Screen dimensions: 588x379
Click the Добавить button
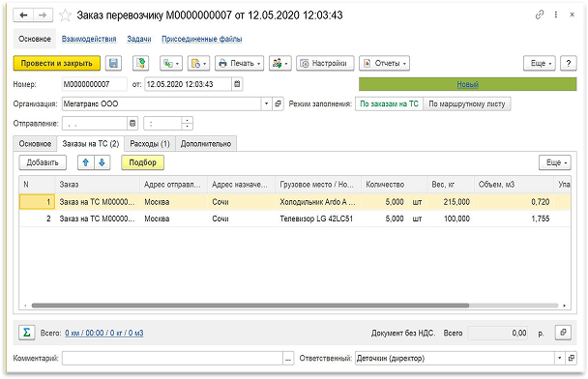click(x=43, y=162)
